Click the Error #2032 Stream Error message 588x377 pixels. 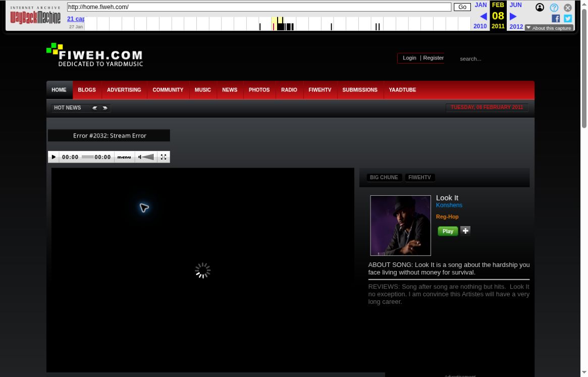coord(110,136)
